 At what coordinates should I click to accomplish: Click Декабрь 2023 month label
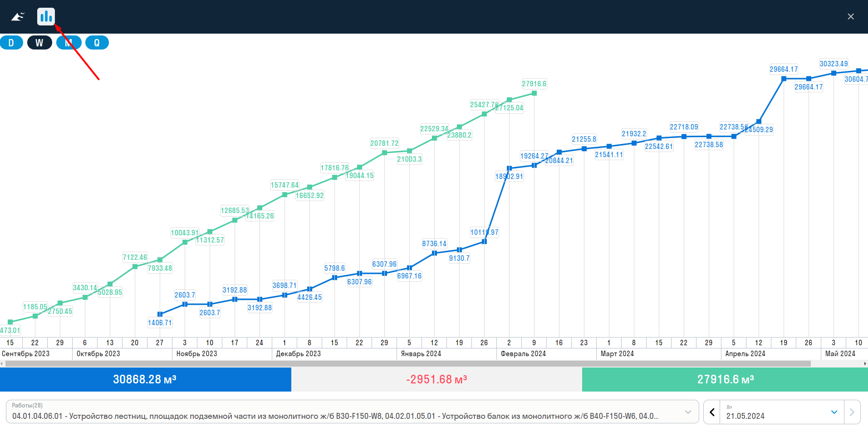tap(299, 353)
